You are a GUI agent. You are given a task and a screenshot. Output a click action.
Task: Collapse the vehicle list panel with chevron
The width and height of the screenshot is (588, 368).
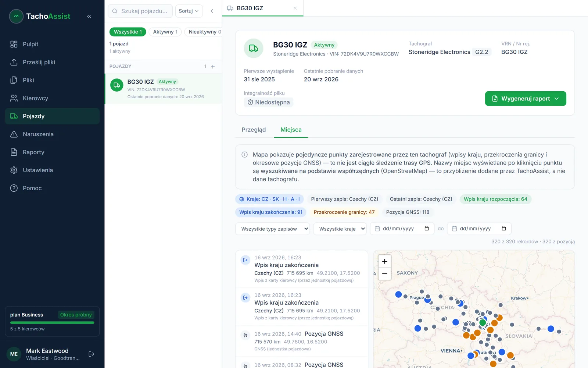(x=212, y=11)
